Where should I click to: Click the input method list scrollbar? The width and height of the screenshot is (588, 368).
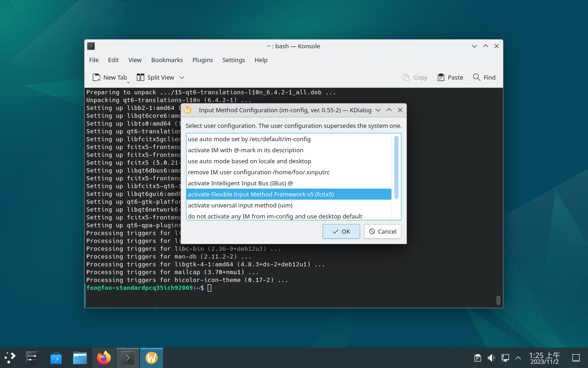396,167
